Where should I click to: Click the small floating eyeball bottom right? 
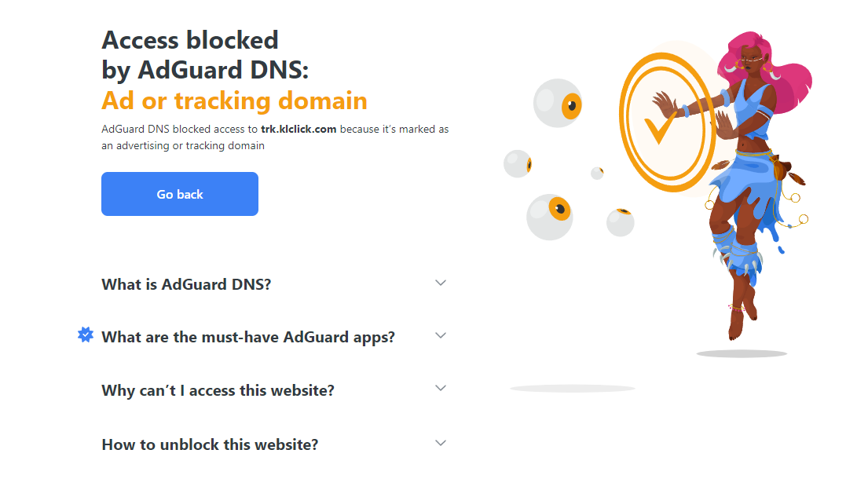point(620,221)
